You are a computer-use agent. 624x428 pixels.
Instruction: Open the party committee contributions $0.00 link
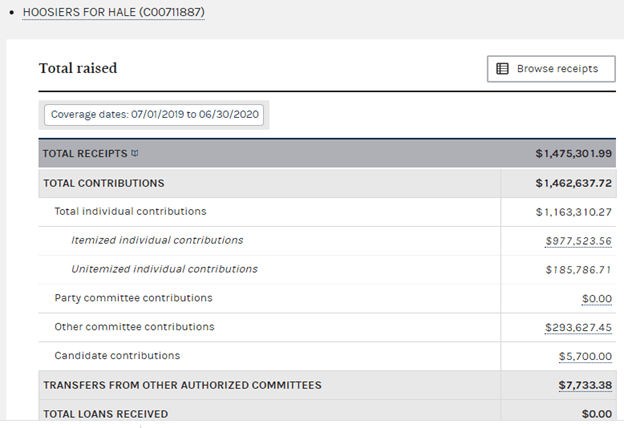596,299
